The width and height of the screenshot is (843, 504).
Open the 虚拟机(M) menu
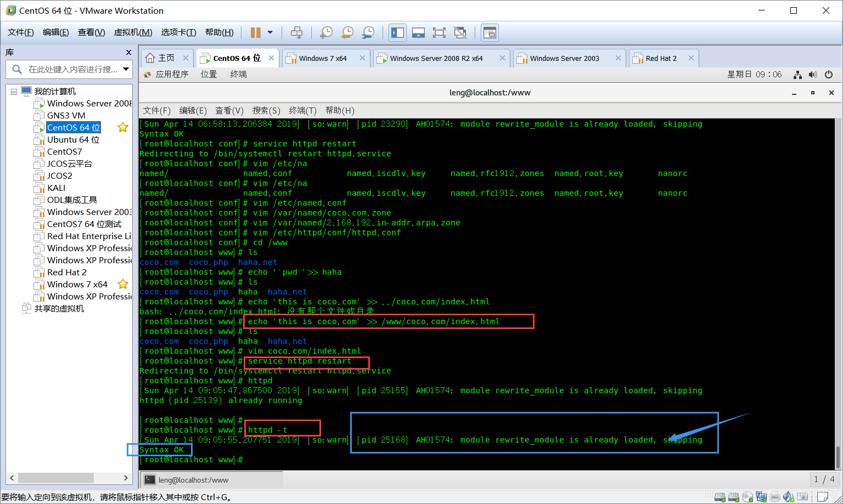[x=133, y=32]
